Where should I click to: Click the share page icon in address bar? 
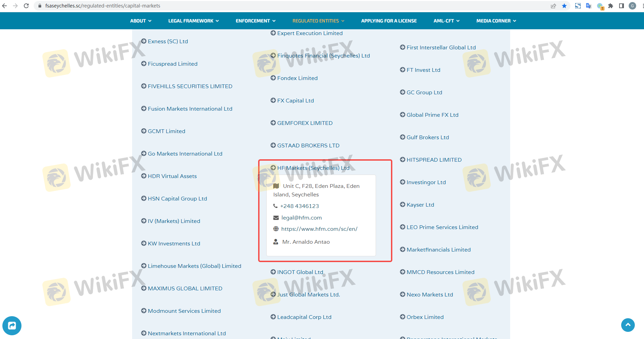point(553,6)
